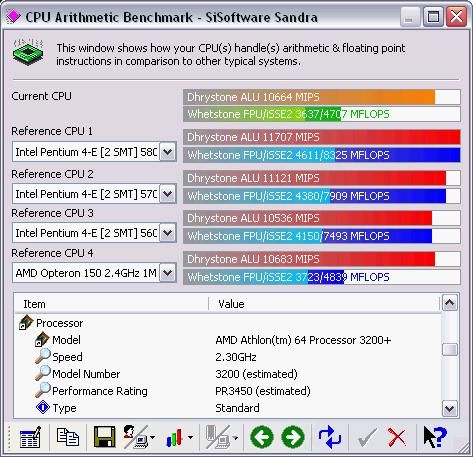Go forward with the green right arrow
The image size is (473, 457).
coord(293,437)
